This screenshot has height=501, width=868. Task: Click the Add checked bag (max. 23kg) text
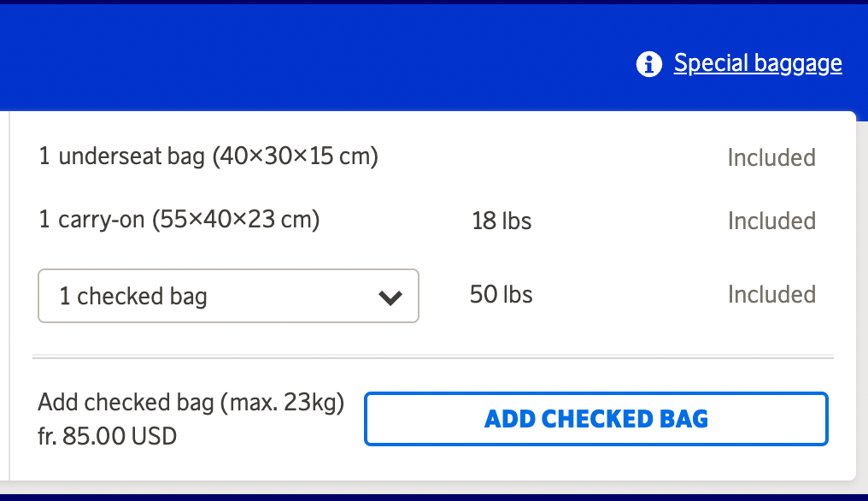(191, 403)
